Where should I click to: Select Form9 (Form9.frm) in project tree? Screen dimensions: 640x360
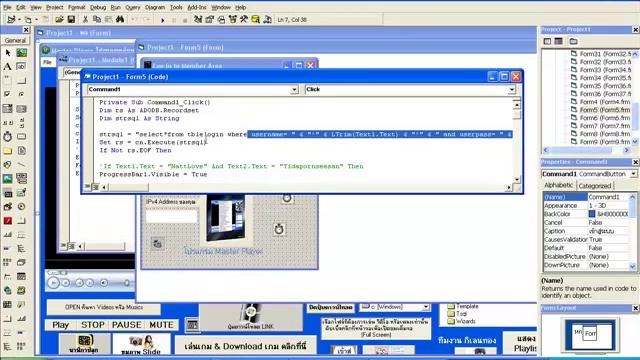coord(600,142)
